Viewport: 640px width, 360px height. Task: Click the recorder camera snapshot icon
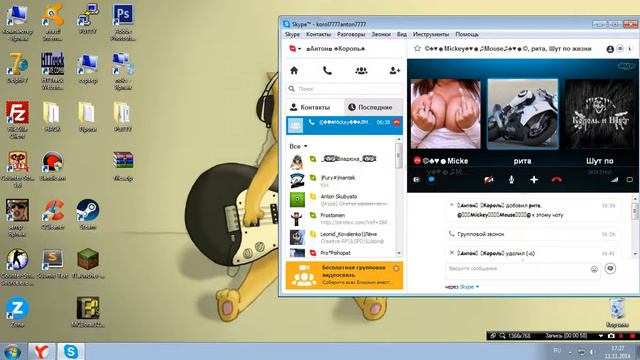click(x=611, y=336)
